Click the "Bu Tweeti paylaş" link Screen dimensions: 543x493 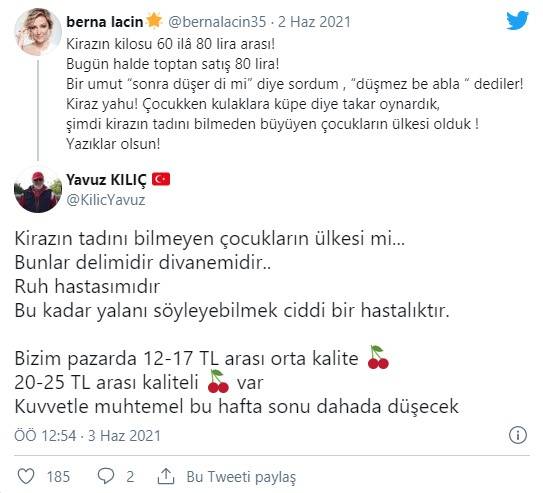241,477
